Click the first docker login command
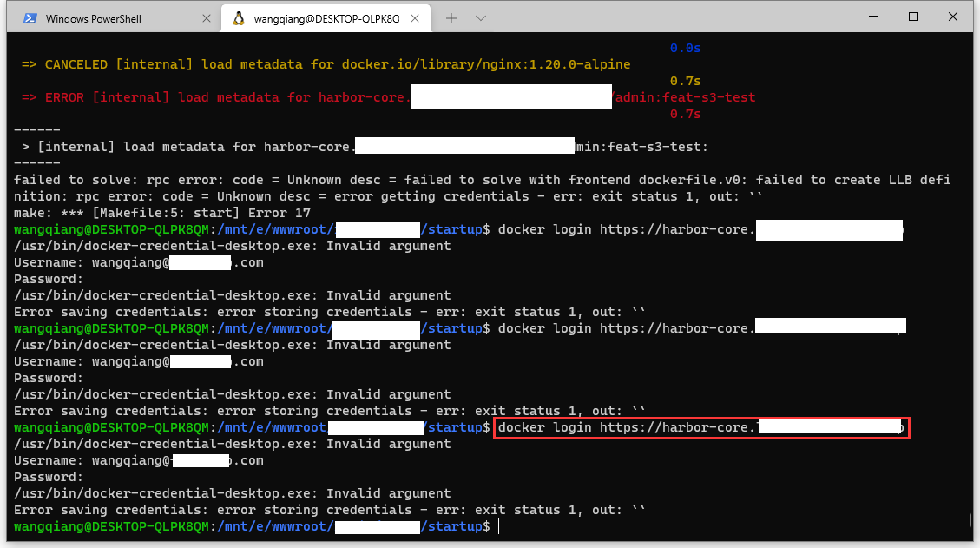The width and height of the screenshot is (980, 548). pos(700,229)
